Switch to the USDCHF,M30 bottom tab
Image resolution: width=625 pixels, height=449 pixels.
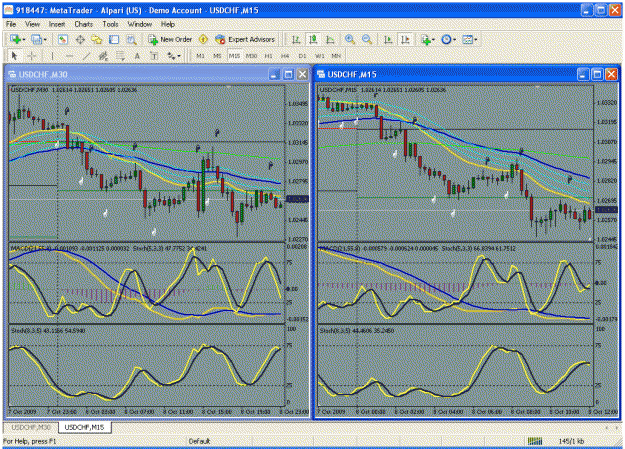[31, 427]
